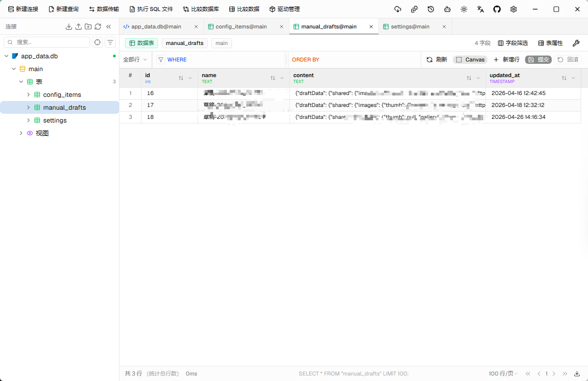Close the settings@main tab
This screenshot has width=588, height=381.
444,27
